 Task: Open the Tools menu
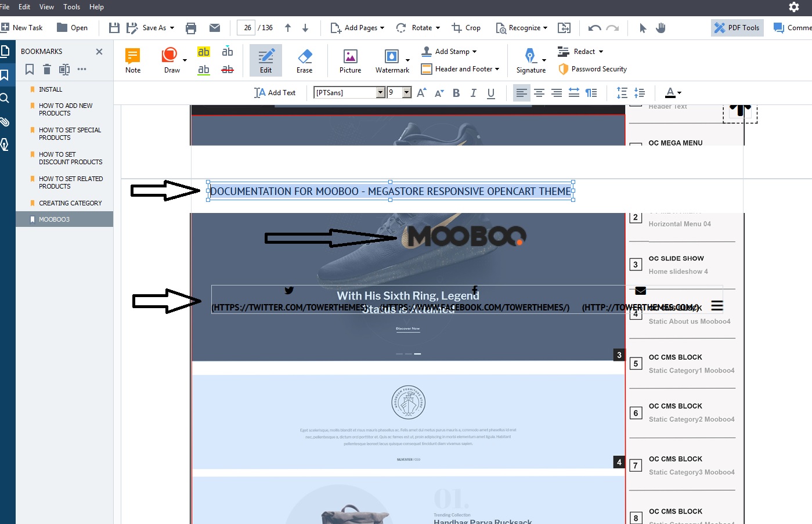click(x=71, y=7)
